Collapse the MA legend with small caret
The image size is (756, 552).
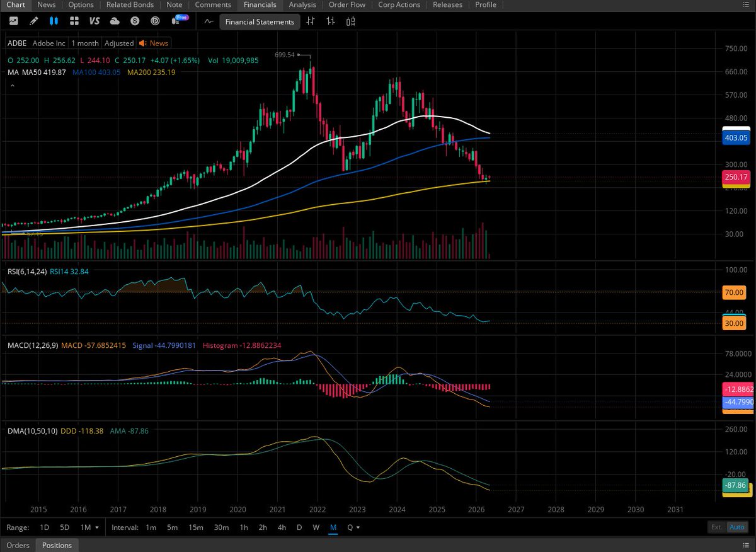[12, 85]
